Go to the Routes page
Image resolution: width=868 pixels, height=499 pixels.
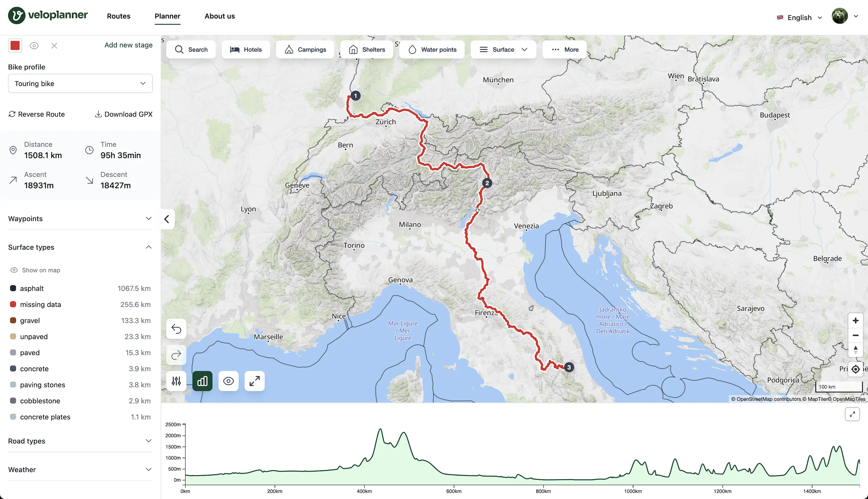tap(119, 16)
